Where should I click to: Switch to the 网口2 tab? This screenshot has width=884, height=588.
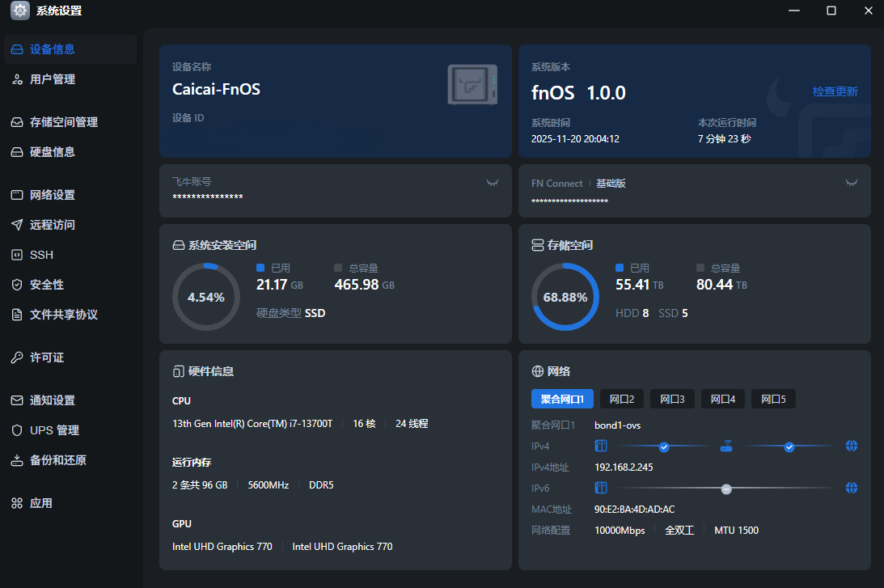(x=621, y=399)
